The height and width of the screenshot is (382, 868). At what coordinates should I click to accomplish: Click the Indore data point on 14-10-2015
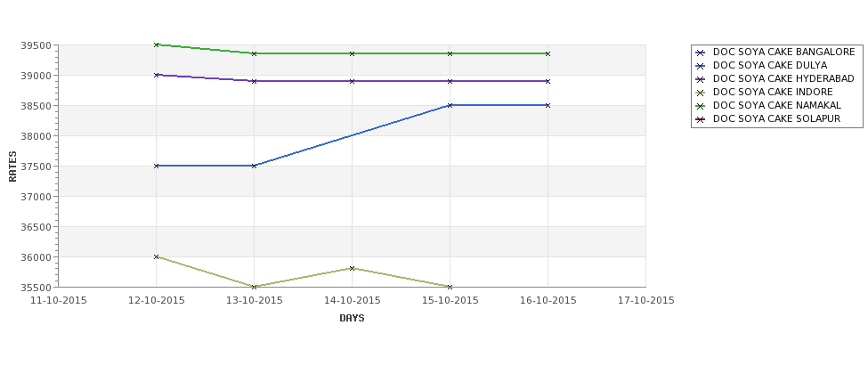point(352,269)
